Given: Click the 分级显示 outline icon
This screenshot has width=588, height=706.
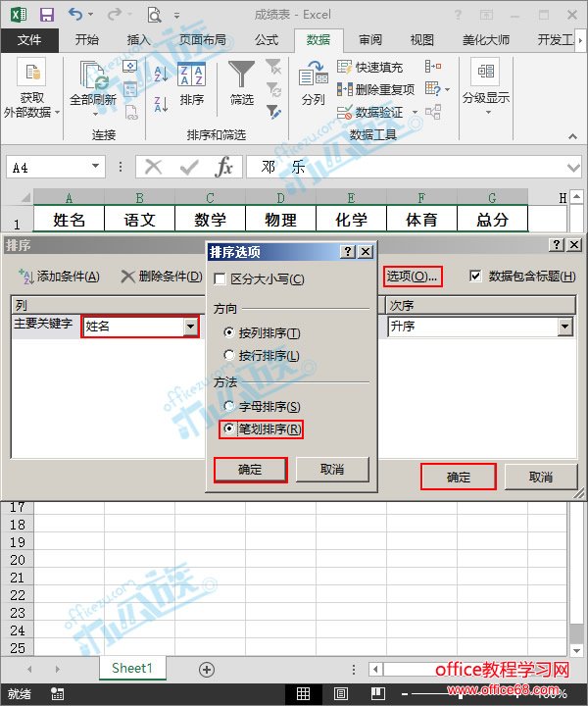Looking at the screenshot, I should 485,72.
